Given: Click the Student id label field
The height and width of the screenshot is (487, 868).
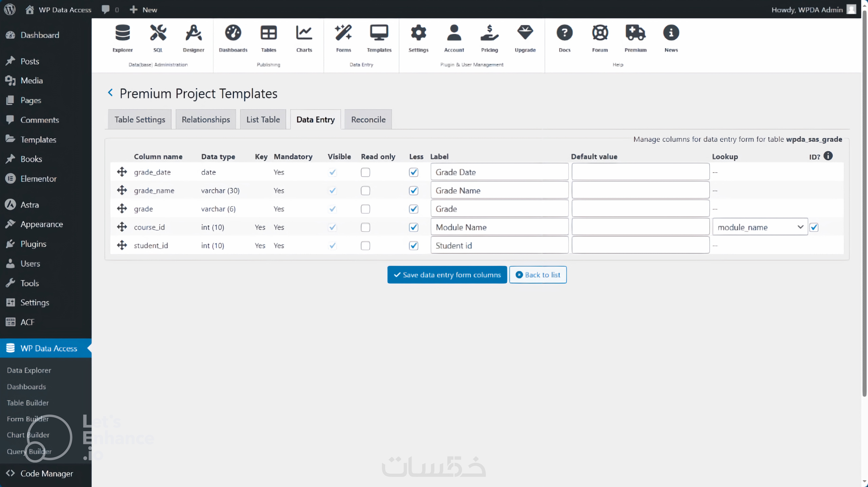Looking at the screenshot, I should [x=499, y=245].
